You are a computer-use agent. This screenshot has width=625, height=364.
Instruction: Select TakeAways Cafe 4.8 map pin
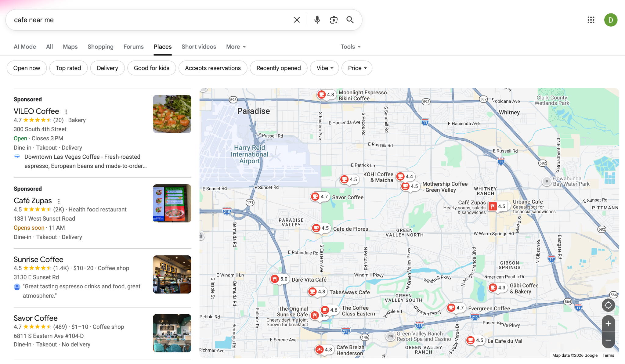point(317,292)
